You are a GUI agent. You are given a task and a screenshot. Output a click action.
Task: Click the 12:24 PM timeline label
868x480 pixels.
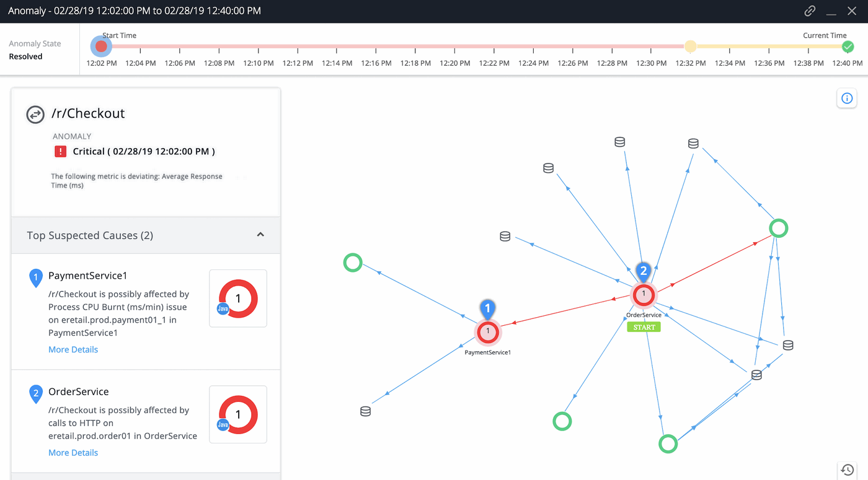tap(533, 63)
